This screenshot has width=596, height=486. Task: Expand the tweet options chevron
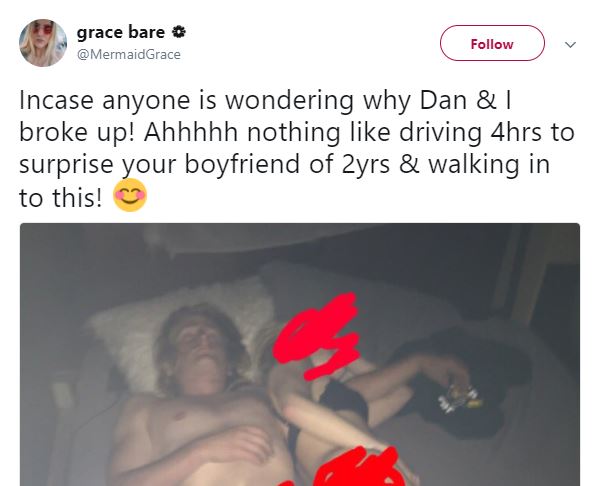570,44
